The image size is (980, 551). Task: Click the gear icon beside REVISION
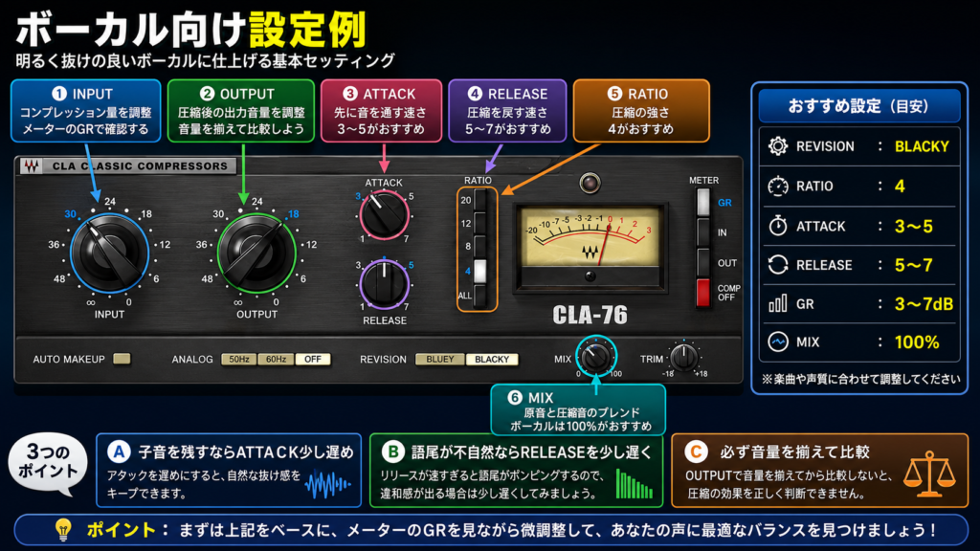pyautogui.click(x=778, y=146)
